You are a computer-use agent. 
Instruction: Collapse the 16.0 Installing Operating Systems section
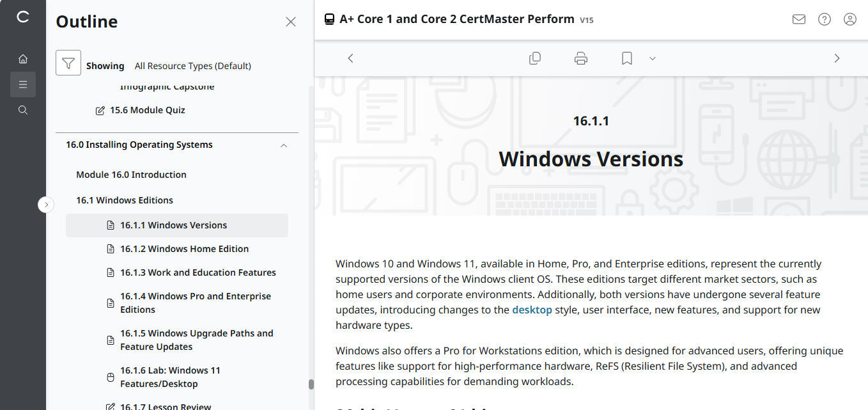(x=284, y=145)
